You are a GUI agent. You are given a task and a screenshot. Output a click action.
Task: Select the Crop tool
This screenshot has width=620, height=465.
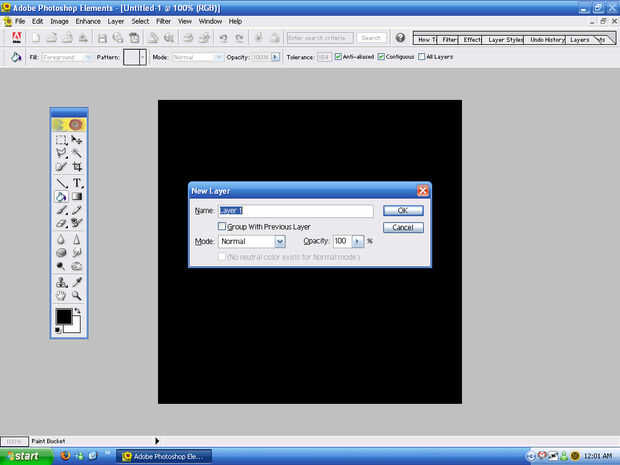76,167
